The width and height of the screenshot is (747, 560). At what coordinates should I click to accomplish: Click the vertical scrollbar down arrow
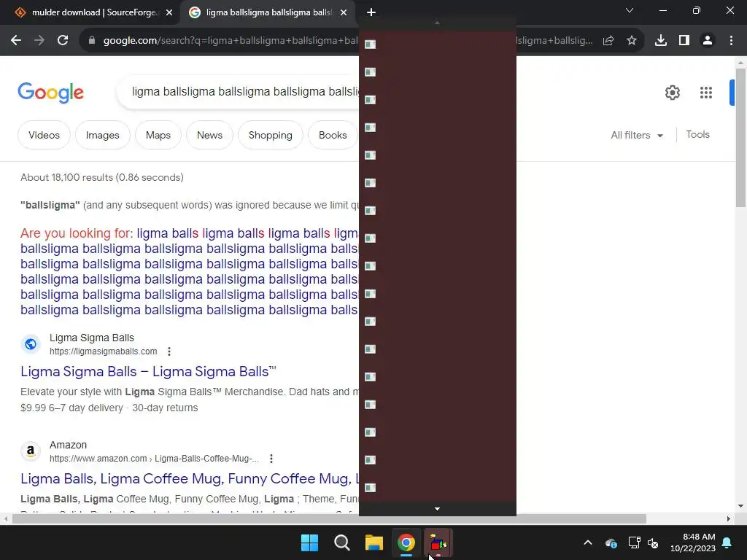pos(740,506)
